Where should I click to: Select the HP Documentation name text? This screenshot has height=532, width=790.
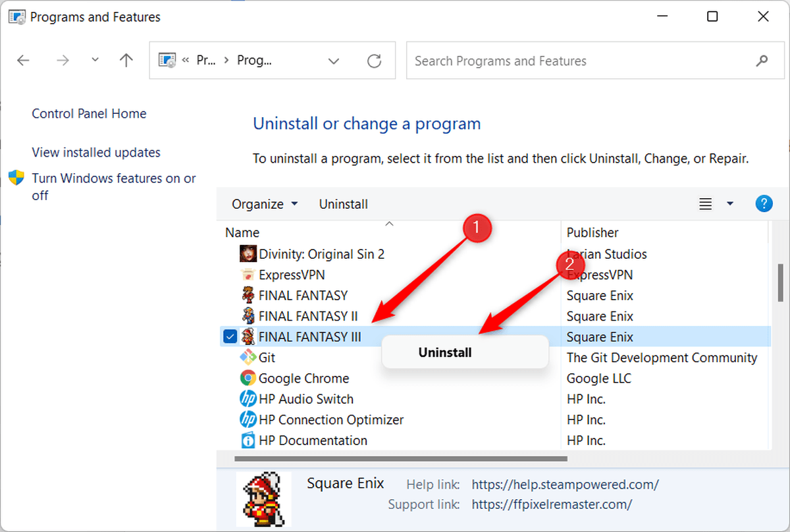pyautogui.click(x=313, y=440)
